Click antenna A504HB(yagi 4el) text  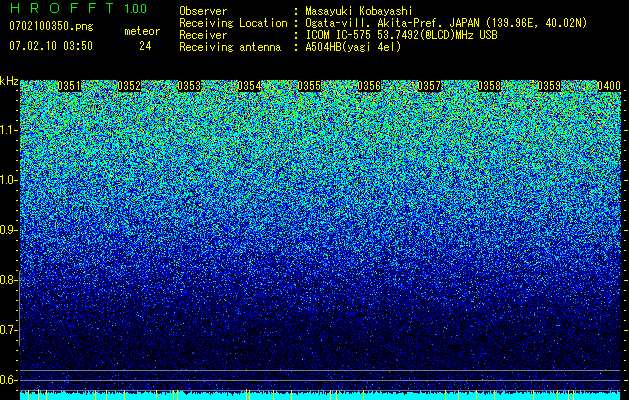coord(353,47)
